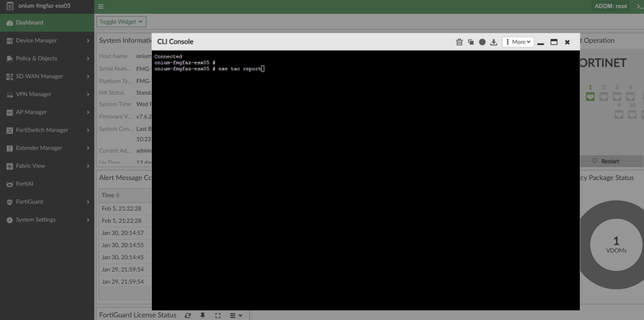Expand Device Manager submenu chevron
The width and height of the screenshot is (644, 320).
pos(88,40)
